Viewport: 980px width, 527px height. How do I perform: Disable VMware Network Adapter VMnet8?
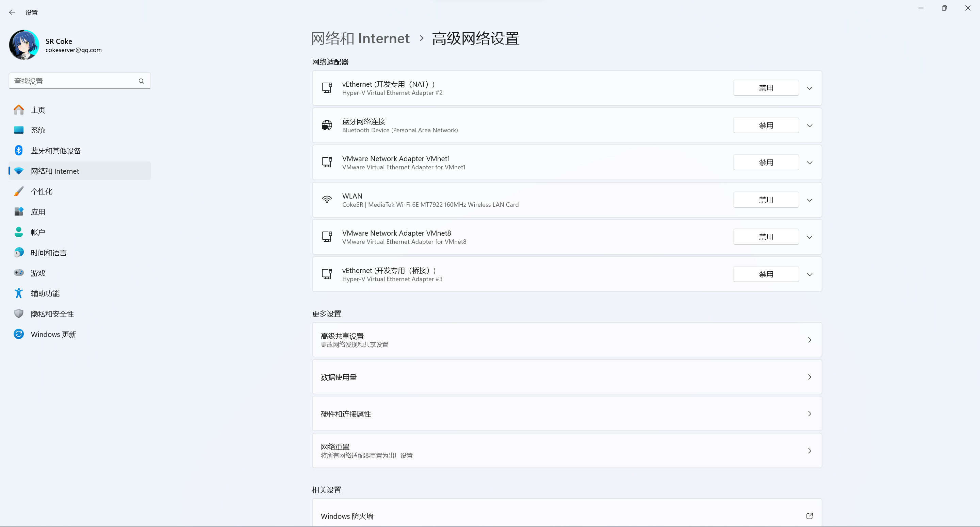tap(766, 237)
